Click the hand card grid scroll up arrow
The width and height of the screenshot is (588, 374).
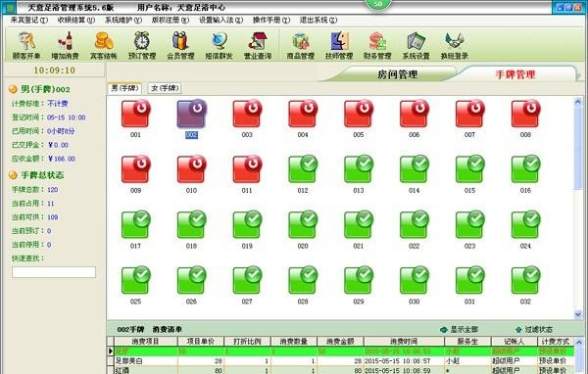coord(578,102)
